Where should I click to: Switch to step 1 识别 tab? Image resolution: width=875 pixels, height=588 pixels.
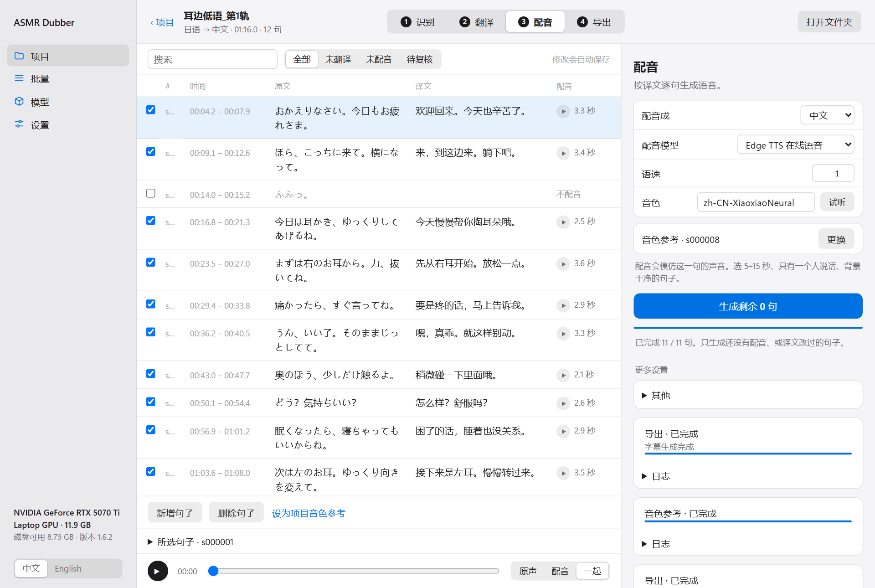417,22
